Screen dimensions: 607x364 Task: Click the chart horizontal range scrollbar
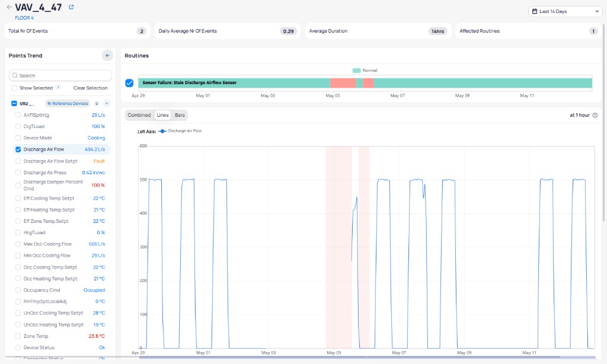(x=367, y=357)
